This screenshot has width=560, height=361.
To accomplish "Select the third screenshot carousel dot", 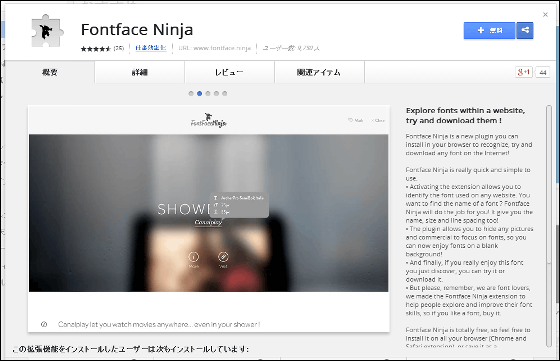I will (208, 94).
